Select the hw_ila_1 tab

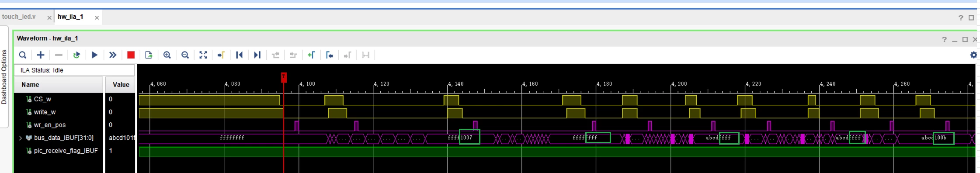[70, 17]
